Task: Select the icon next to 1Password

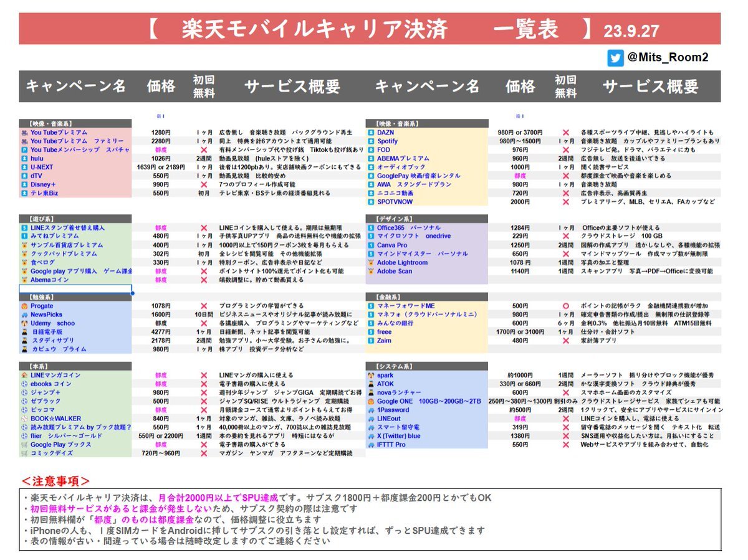Action: coord(370,411)
